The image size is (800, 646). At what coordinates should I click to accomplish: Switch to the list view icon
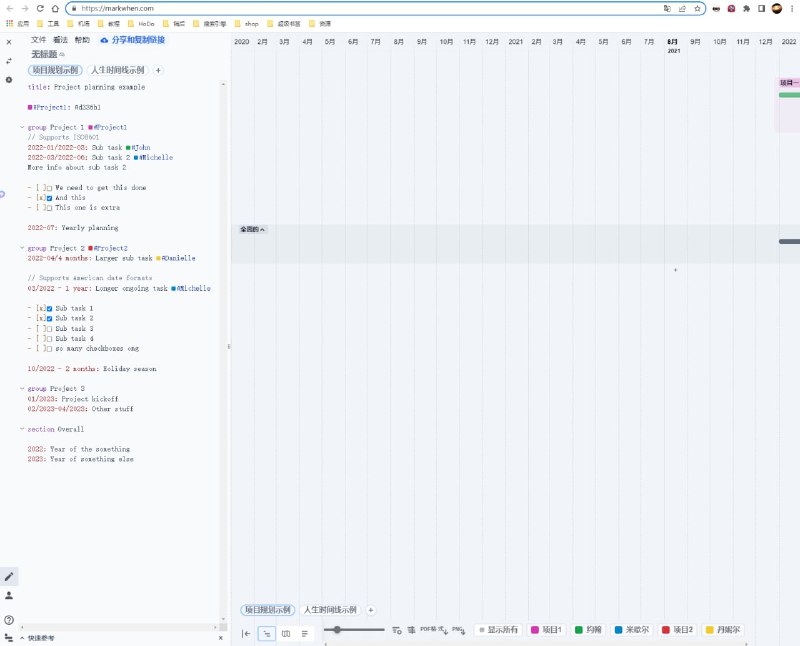point(304,633)
